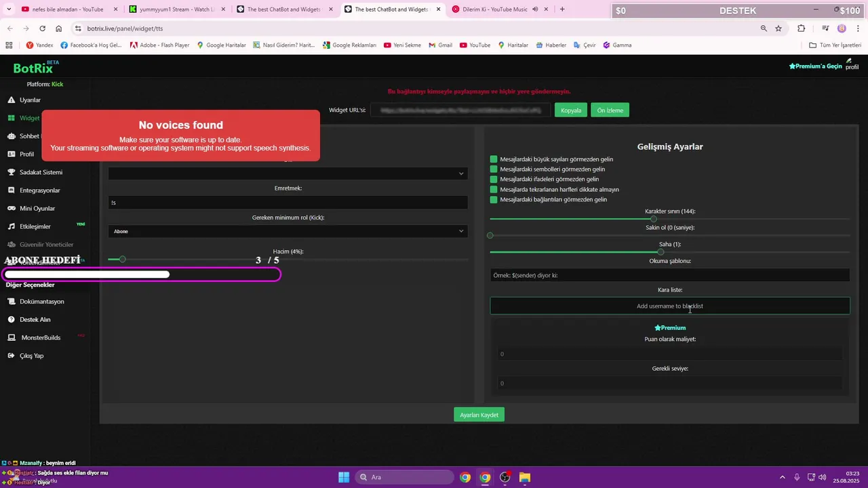
Task: Click the Mini Oyunlar gamepad icon
Action: click(11, 209)
